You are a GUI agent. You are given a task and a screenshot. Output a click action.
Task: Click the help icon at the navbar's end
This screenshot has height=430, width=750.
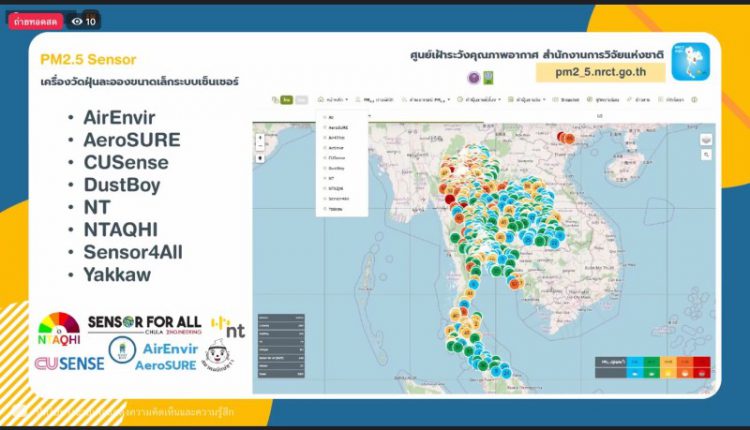(x=692, y=100)
